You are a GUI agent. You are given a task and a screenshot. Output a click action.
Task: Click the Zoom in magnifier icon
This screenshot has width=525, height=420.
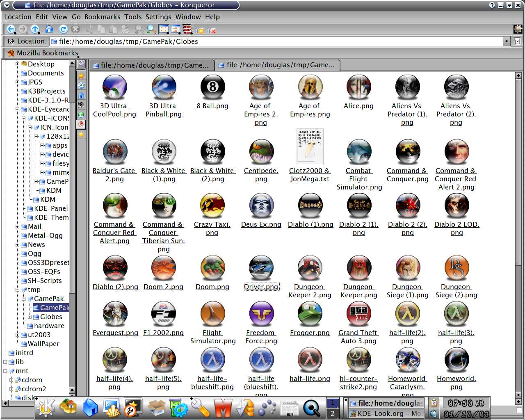(139, 29)
